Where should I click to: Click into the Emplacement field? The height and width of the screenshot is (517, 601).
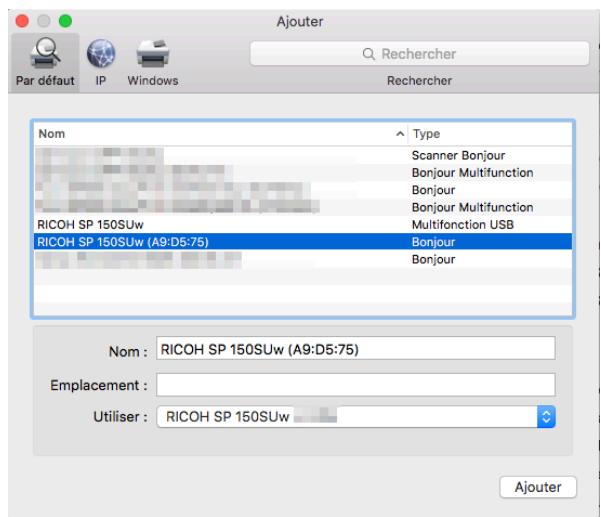point(356,385)
